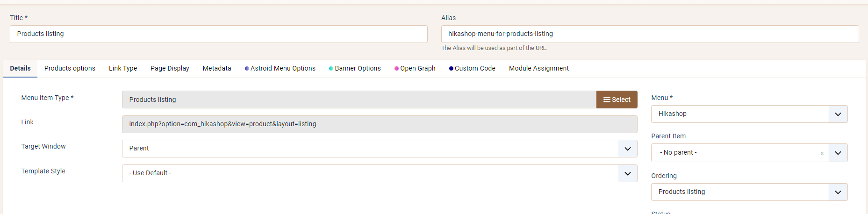Clear the Parent Item selection x icon
Image resolution: width=868 pixels, height=214 pixels.
[x=822, y=153]
